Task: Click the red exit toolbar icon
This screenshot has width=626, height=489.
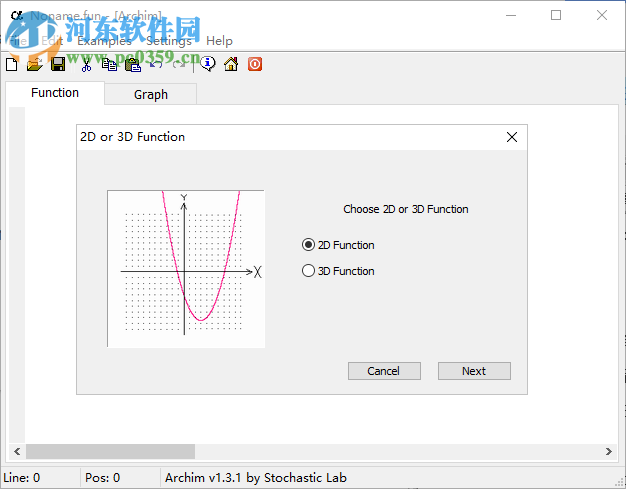Action: click(255, 64)
